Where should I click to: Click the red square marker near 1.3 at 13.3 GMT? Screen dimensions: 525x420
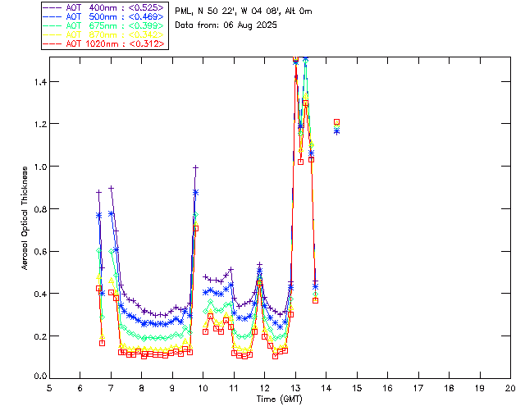(x=305, y=103)
